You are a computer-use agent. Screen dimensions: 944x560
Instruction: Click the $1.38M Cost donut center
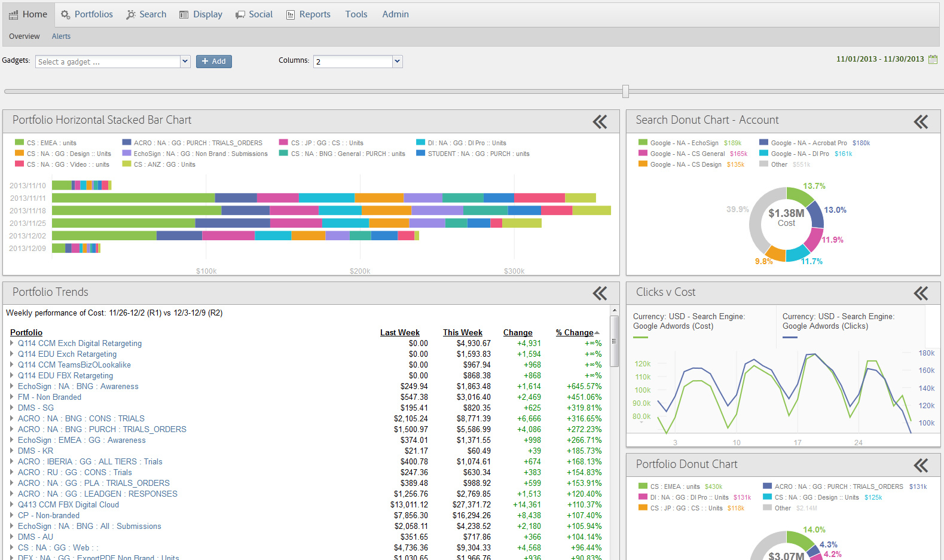(x=786, y=218)
